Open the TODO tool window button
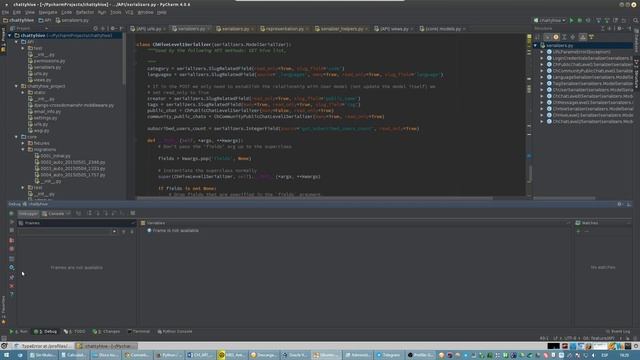The height and width of the screenshot is (360, 640). tap(75, 331)
